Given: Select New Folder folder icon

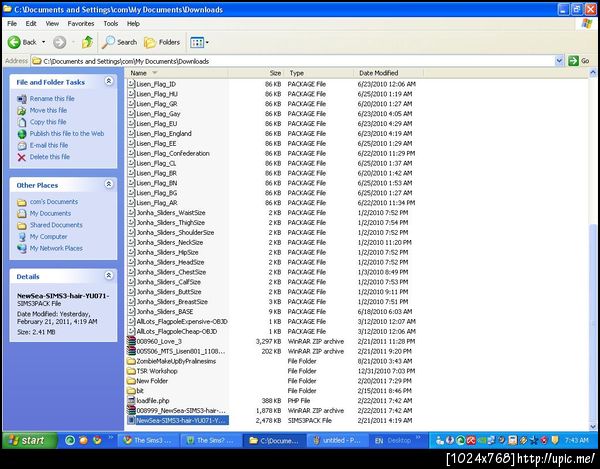Looking at the screenshot, I should (x=131, y=381).
